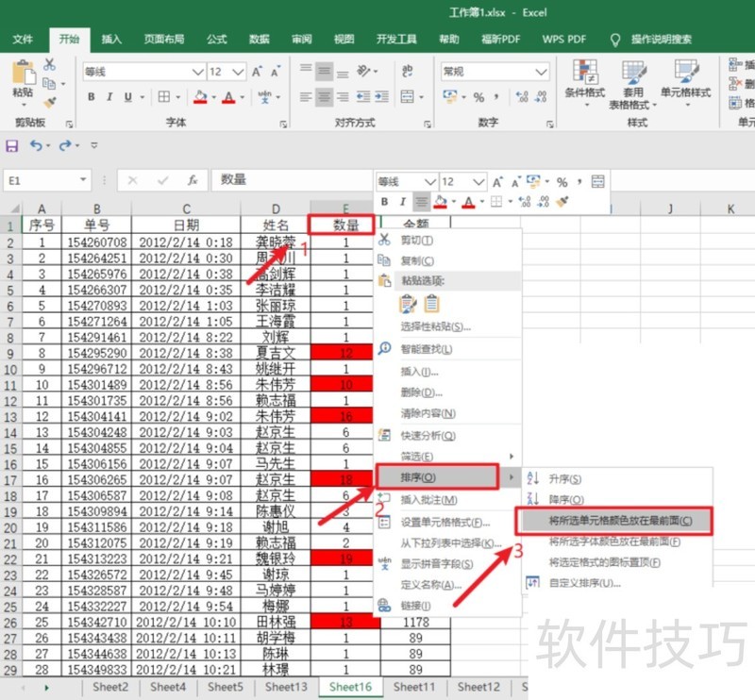Toggle Italic in the mini toolbar
The width and height of the screenshot is (755, 700).
click(x=403, y=202)
